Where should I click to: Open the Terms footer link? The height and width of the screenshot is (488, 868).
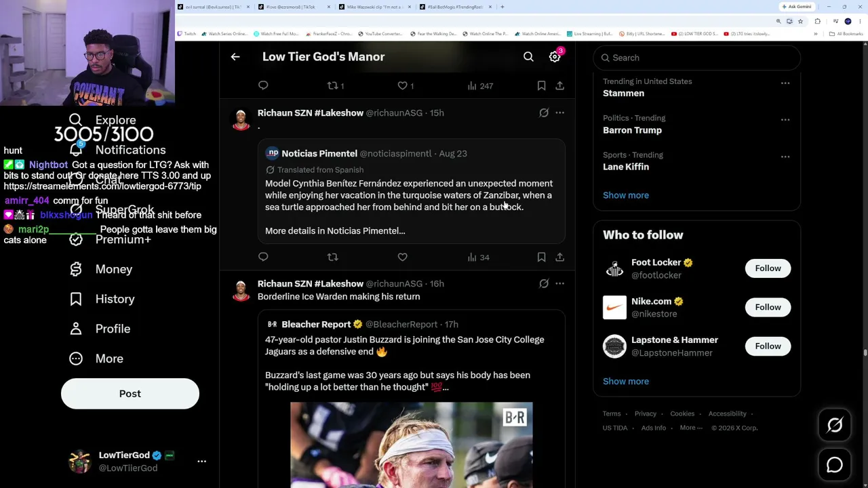[x=612, y=413]
